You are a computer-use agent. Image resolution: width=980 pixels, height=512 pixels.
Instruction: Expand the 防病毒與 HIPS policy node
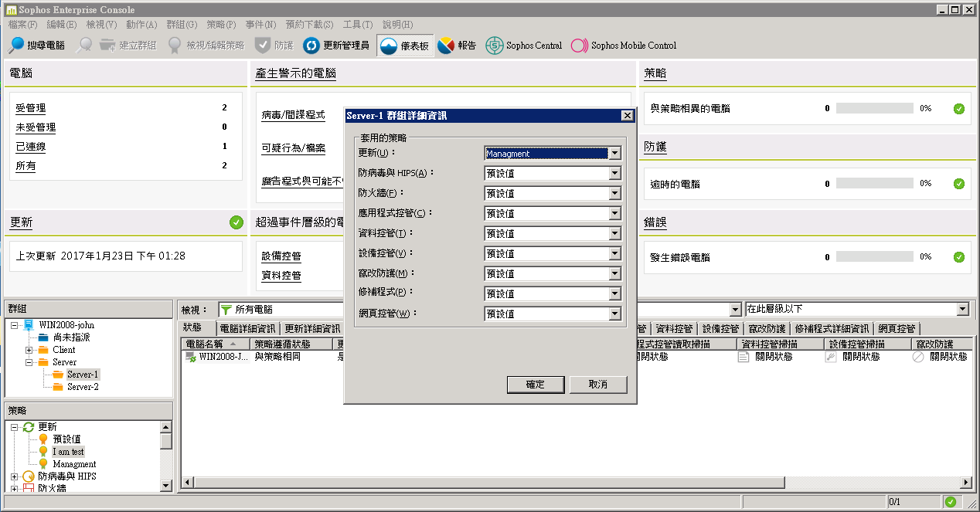point(15,476)
